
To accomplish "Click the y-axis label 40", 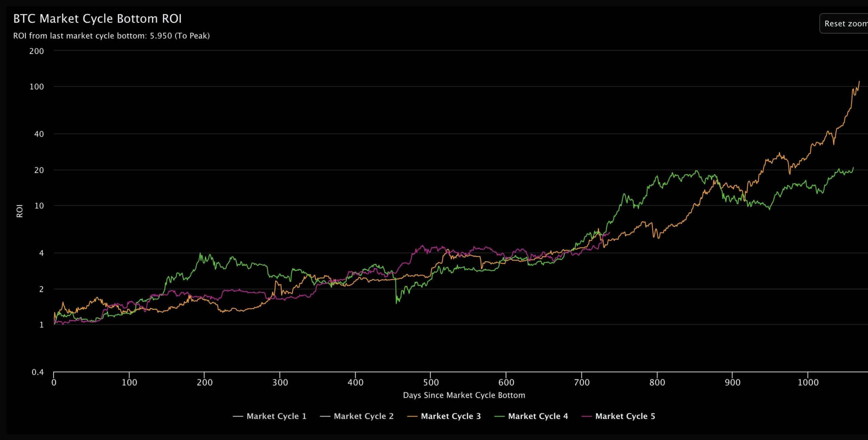I will (x=39, y=134).
